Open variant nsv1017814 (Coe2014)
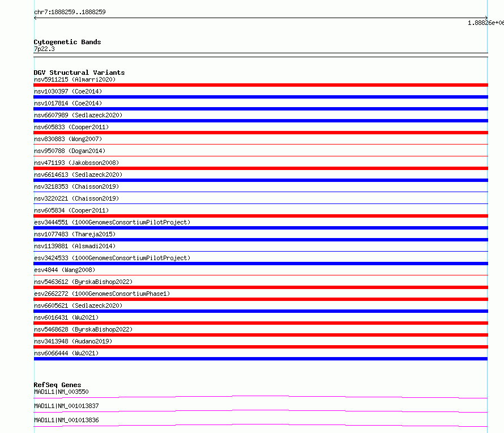504x433 pixels. pos(68,103)
